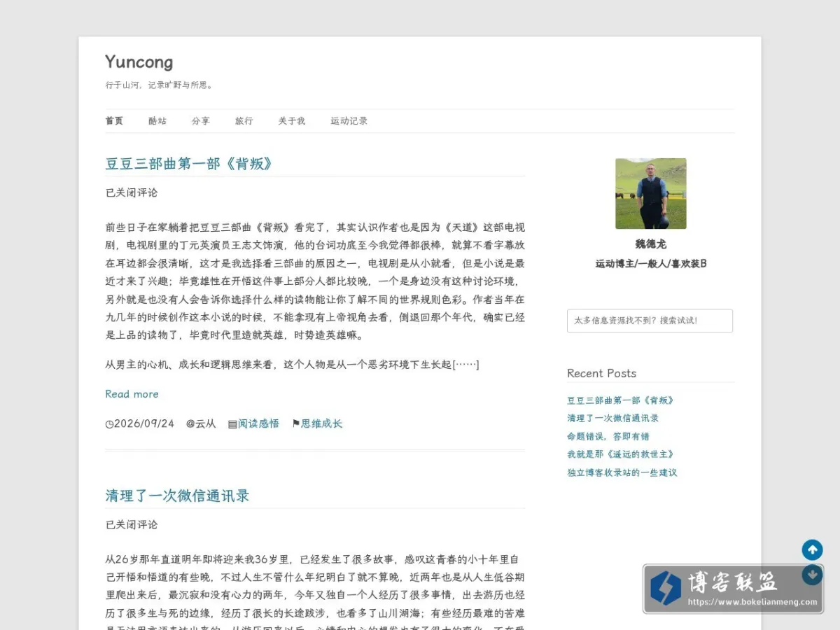Open recent post 命题错误，答即有错
The height and width of the screenshot is (630, 840).
click(x=608, y=436)
